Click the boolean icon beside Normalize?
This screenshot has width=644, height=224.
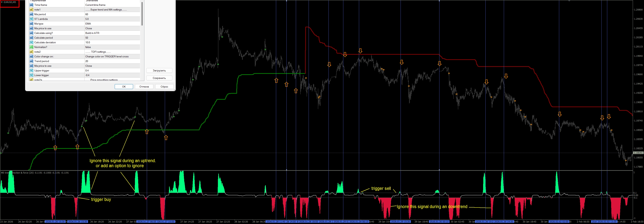tap(31, 47)
